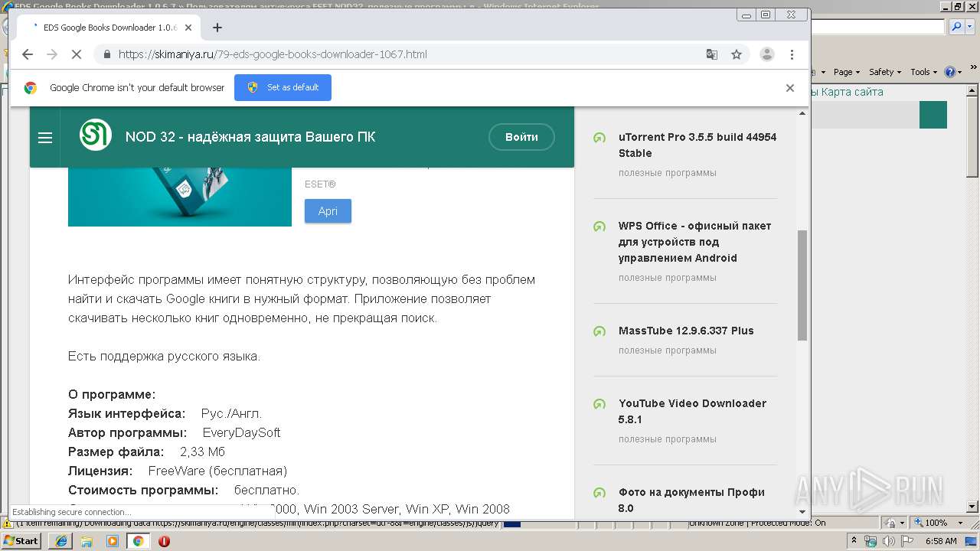
Task: Click the icon beside YouTube Video Downloader
Action: 599,404
